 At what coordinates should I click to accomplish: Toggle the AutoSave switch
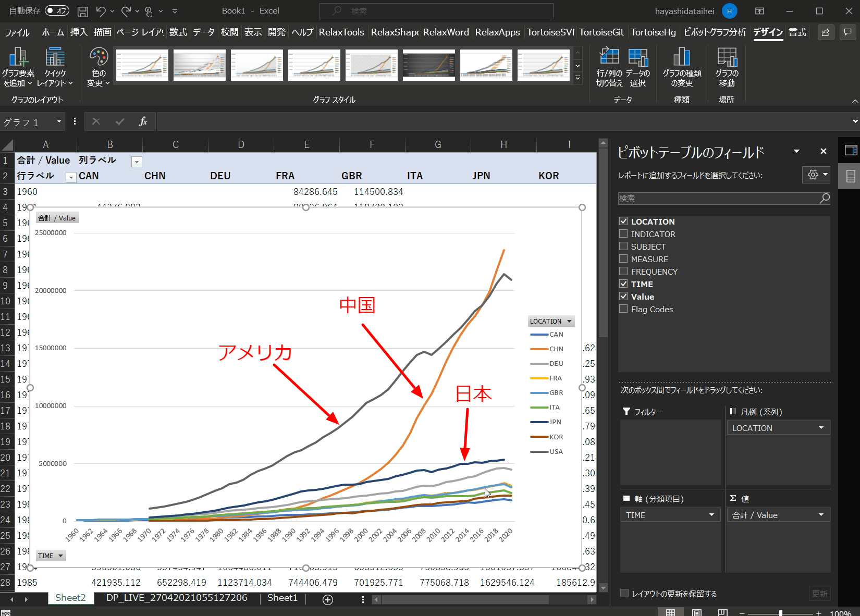click(57, 11)
